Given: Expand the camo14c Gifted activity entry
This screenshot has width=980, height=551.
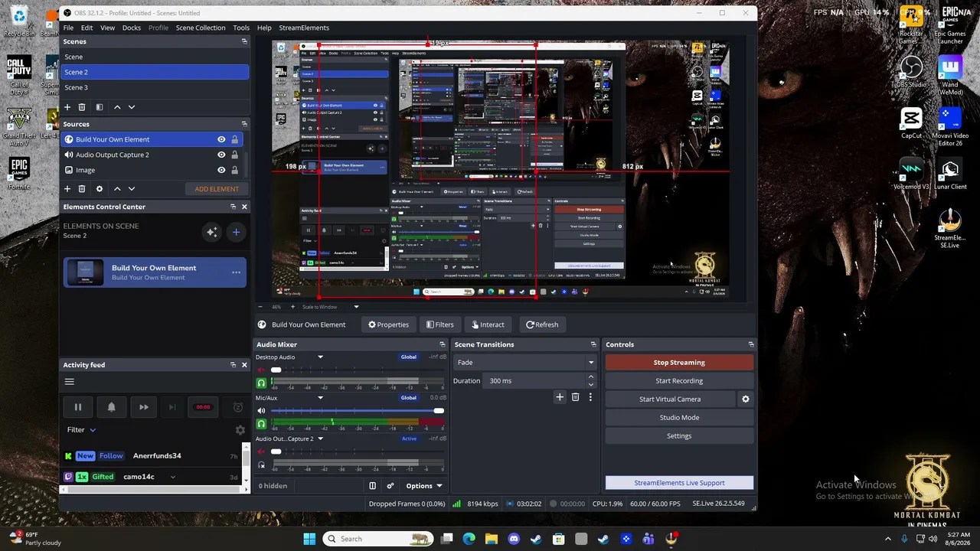Looking at the screenshot, I should 173,477.
